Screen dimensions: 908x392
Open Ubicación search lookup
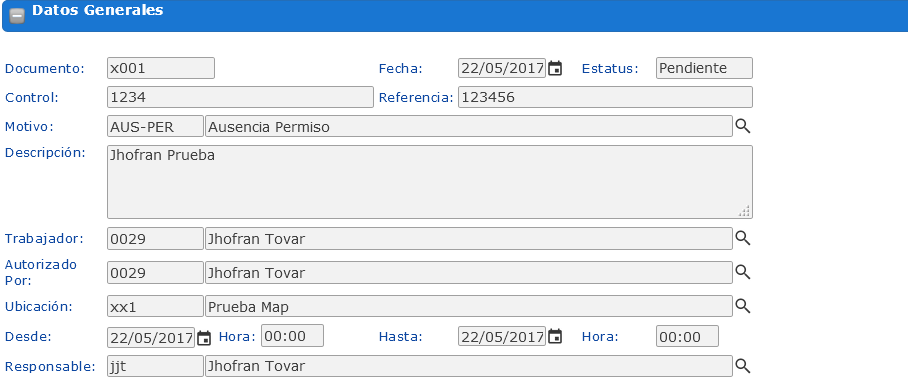(x=742, y=306)
